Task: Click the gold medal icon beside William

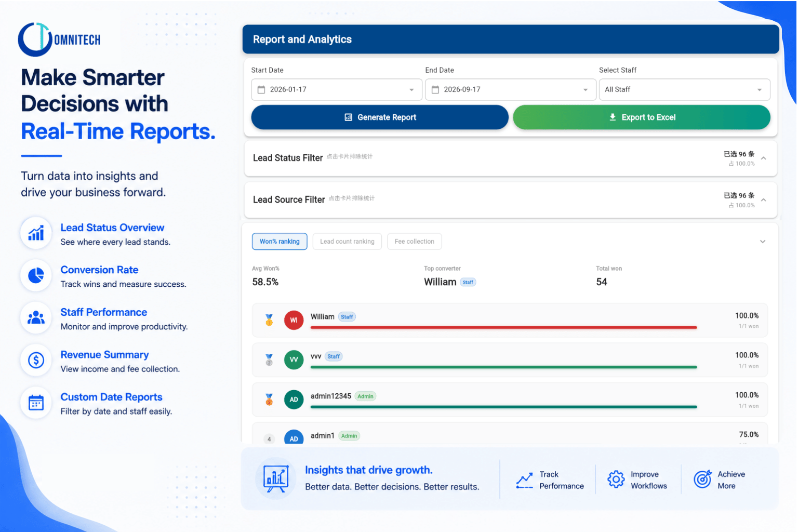Action: (269, 320)
